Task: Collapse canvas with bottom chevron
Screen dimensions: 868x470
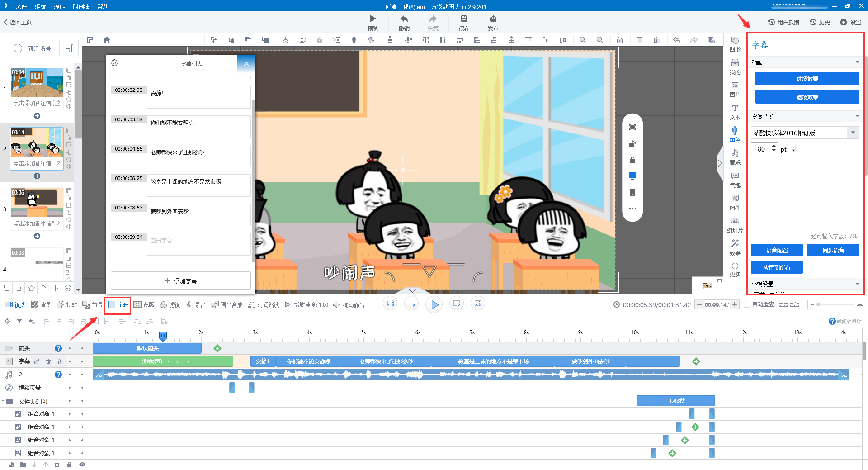Action: click(x=412, y=290)
